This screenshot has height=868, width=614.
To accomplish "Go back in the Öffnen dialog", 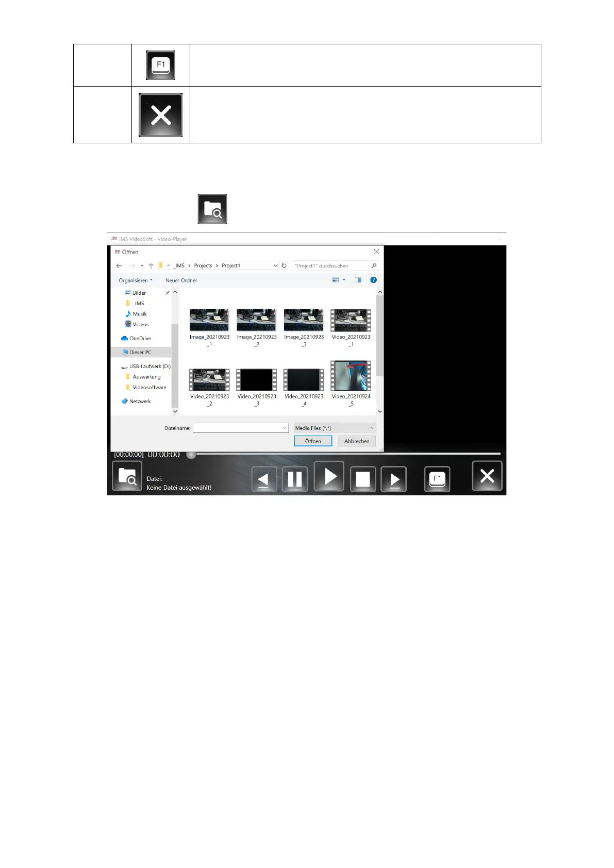I will tap(119, 266).
